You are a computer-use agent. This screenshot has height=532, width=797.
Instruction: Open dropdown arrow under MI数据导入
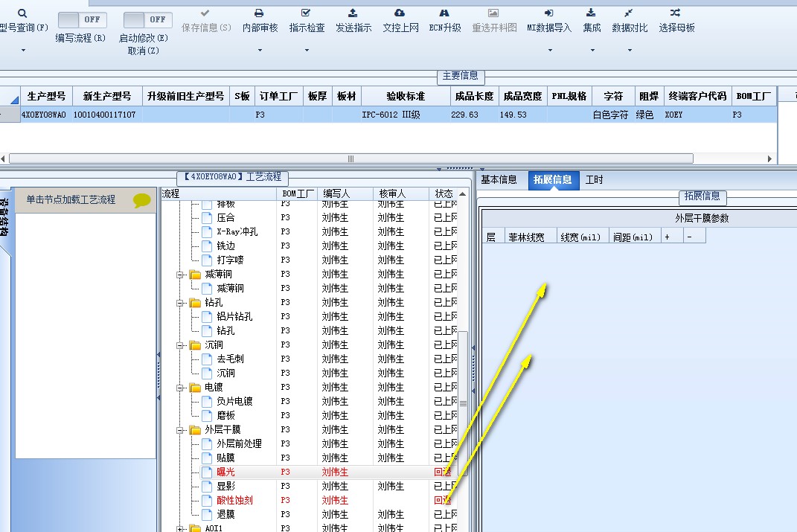[550, 51]
